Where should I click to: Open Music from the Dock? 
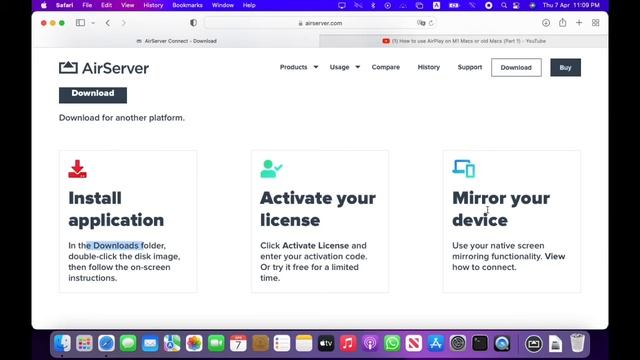click(x=348, y=343)
